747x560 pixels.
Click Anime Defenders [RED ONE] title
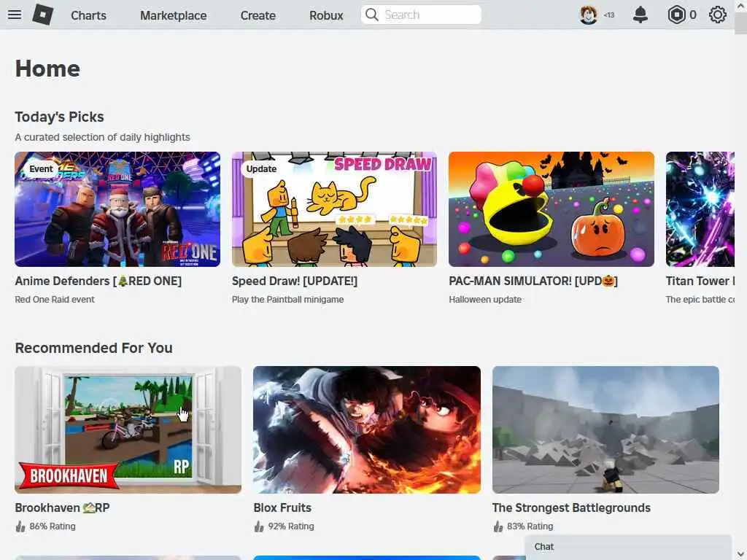(x=98, y=281)
